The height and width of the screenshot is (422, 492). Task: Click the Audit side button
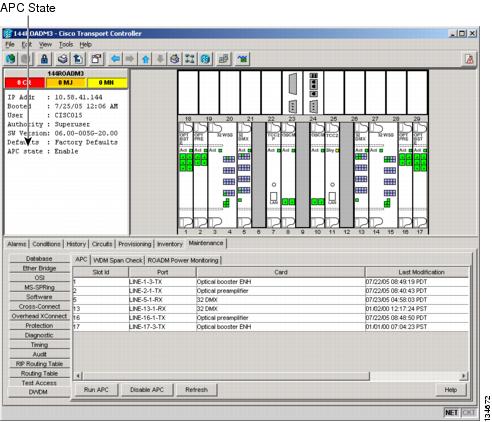click(x=39, y=354)
